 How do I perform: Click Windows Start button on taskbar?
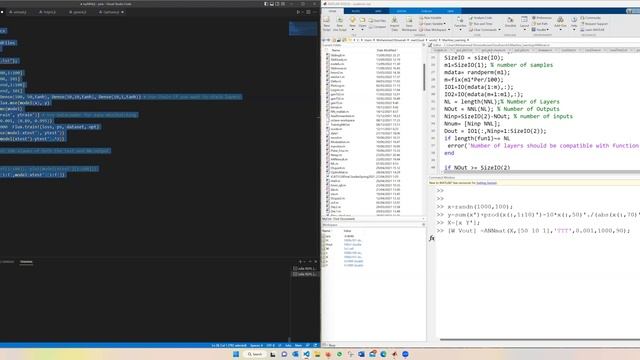(236, 354)
